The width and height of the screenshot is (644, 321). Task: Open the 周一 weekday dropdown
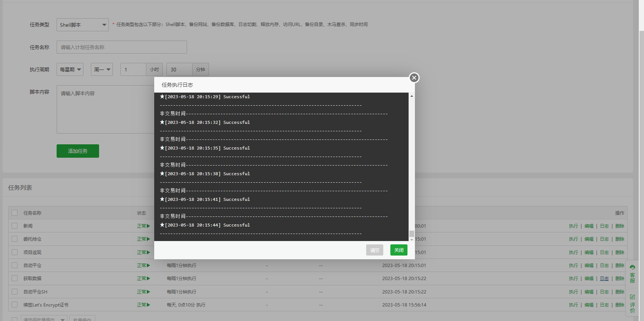coord(102,70)
